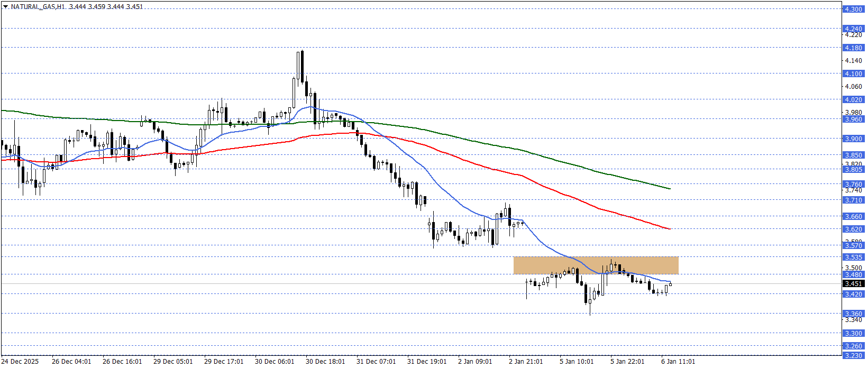Viewport: 868px width, 368px height.
Task: Select the 3.535 level label
Action: tap(853, 257)
